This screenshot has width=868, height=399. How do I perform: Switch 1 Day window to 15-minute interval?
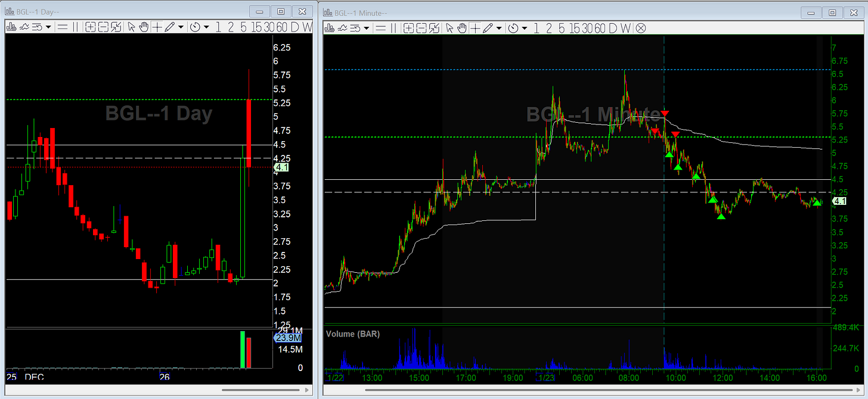(257, 27)
